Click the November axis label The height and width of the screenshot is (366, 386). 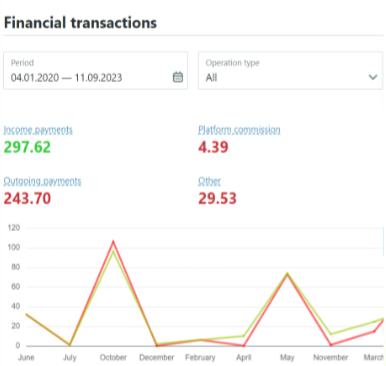pyautogui.click(x=331, y=358)
